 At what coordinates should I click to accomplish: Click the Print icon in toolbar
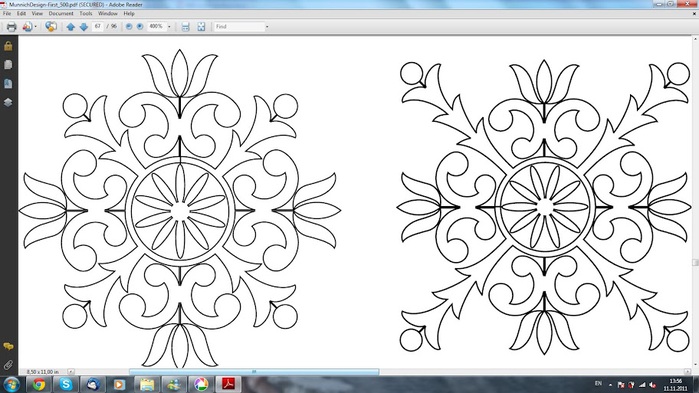(x=11, y=27)
